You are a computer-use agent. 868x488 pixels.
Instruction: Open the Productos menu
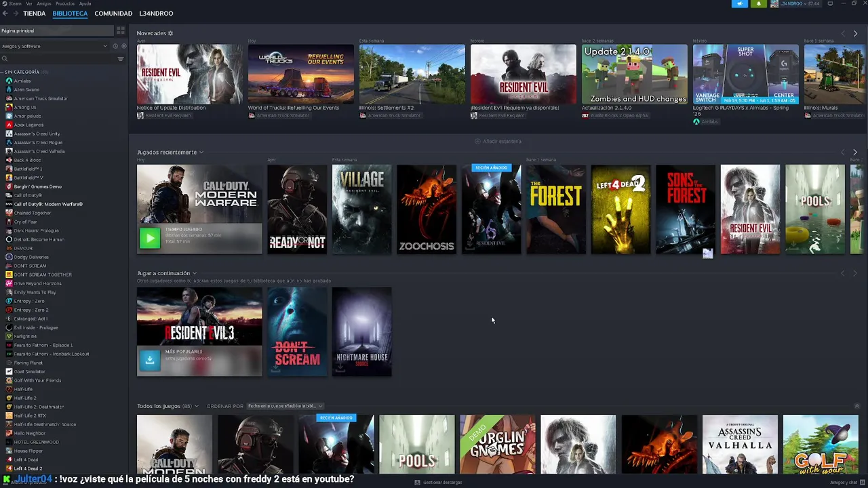tap(65, 3)
